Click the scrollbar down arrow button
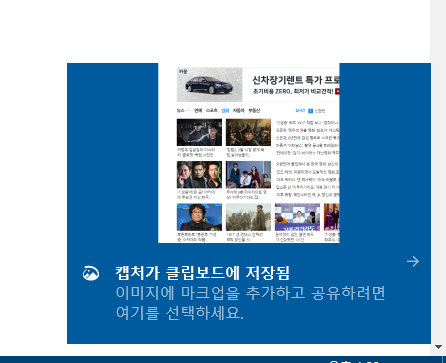 tap(438, 347)
